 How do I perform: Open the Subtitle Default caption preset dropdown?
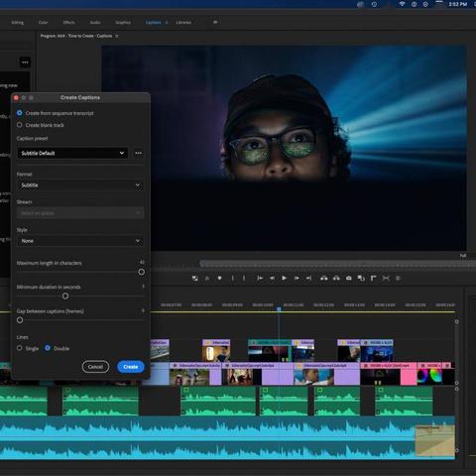72,153
